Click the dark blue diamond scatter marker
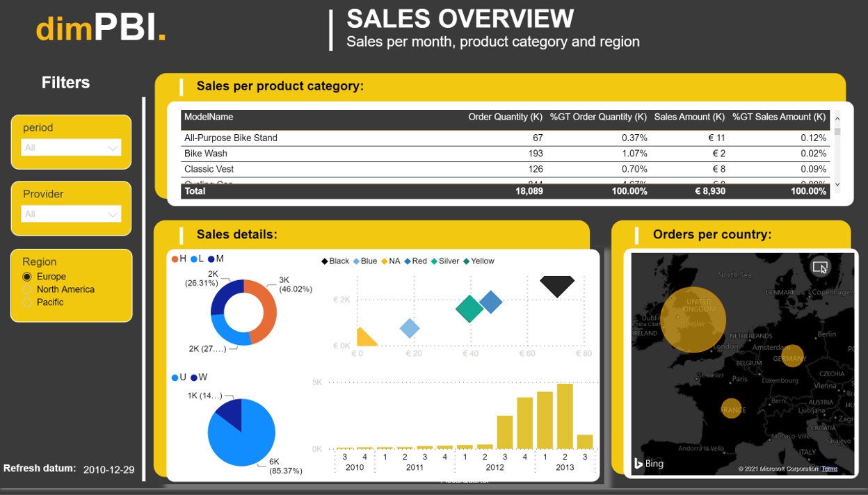This screenshot has width=868, height=495. tap(491, 302)
